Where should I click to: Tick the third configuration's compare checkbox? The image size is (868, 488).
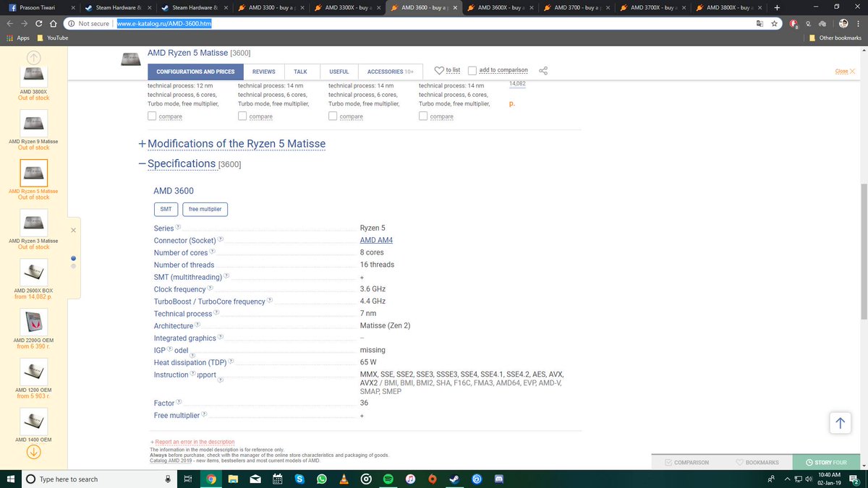pyautogui.click(x=333, y=116)
